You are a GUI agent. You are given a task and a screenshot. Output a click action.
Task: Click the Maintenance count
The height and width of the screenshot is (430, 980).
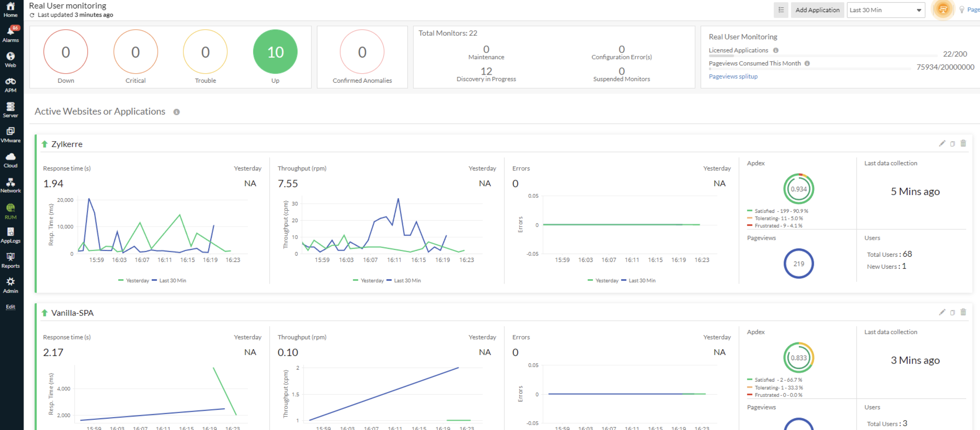(x=486, y=49)
